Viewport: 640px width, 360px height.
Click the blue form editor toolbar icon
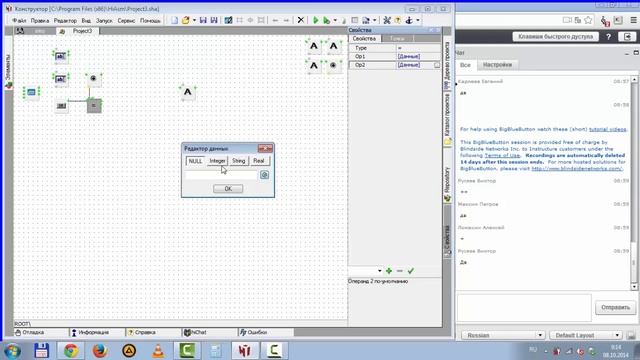tap(229, 20)
